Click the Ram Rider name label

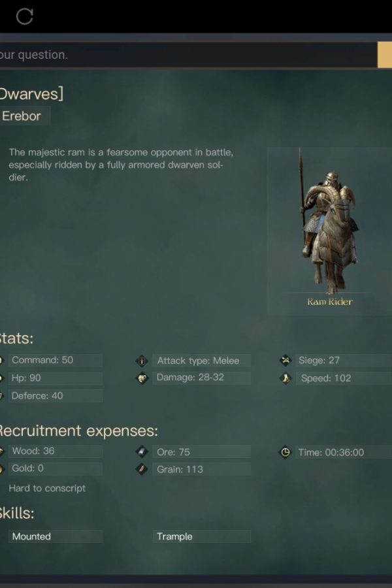pyautogui.click(x=330, y=302)
